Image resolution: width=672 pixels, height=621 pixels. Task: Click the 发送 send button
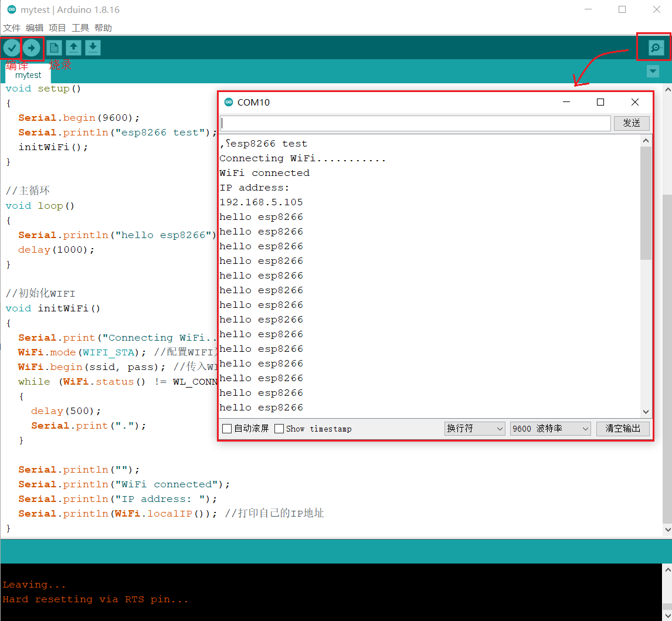(632, 123)
